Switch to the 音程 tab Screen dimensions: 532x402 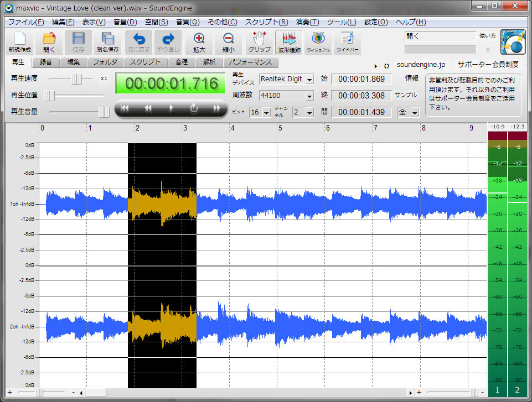pyautogui.click(x=182, y=62)
